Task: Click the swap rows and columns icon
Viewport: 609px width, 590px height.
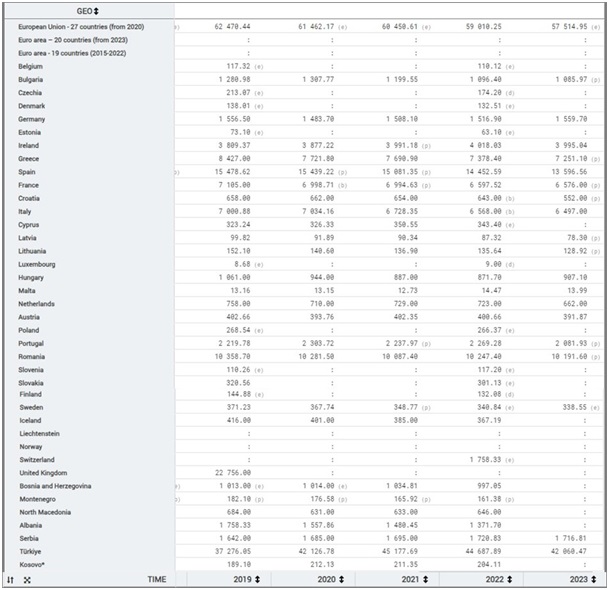Action: click(x=11, y=579)
